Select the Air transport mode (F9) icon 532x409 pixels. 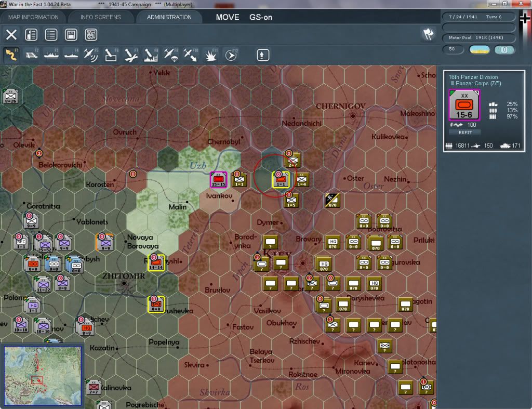(x=170, y=55)
